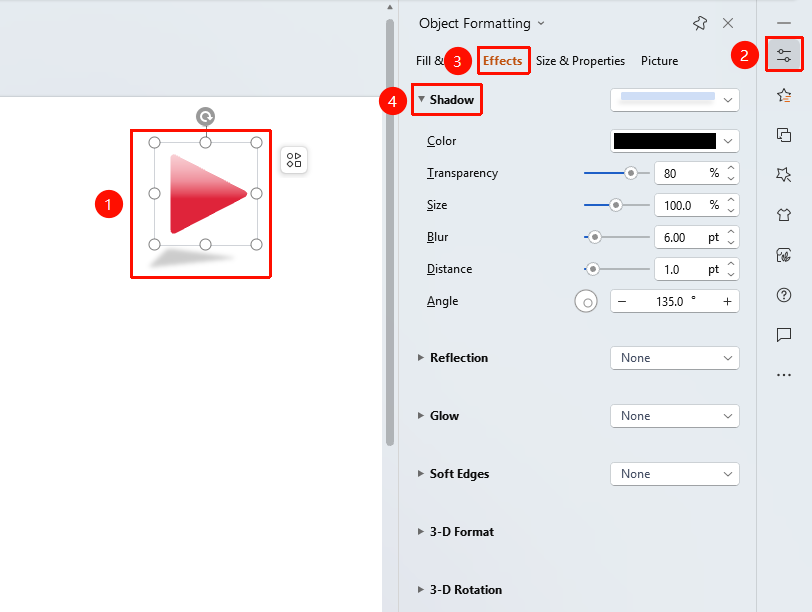Click the Distance slider handle
Image resolution: width=812 pixels, height=612 pixels.
click(592, 269)
